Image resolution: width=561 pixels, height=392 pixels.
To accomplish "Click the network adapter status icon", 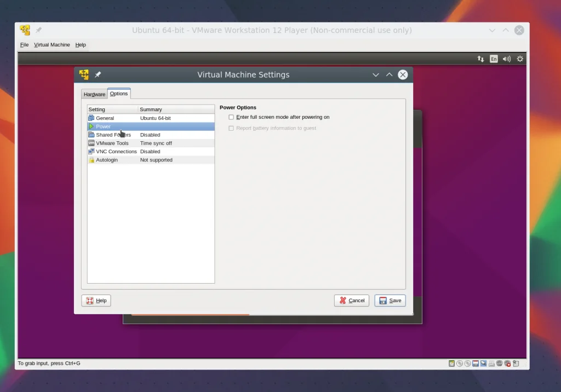I will click(483, 364).
